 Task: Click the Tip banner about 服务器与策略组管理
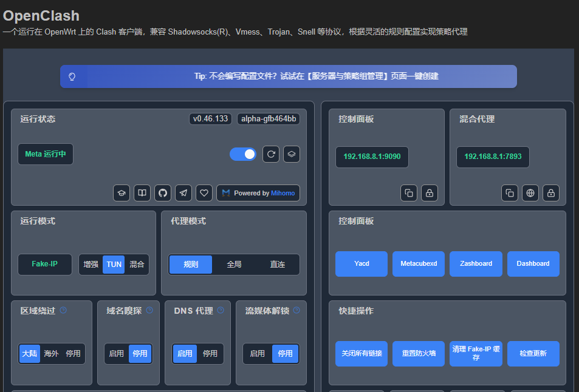coord(289,76)
